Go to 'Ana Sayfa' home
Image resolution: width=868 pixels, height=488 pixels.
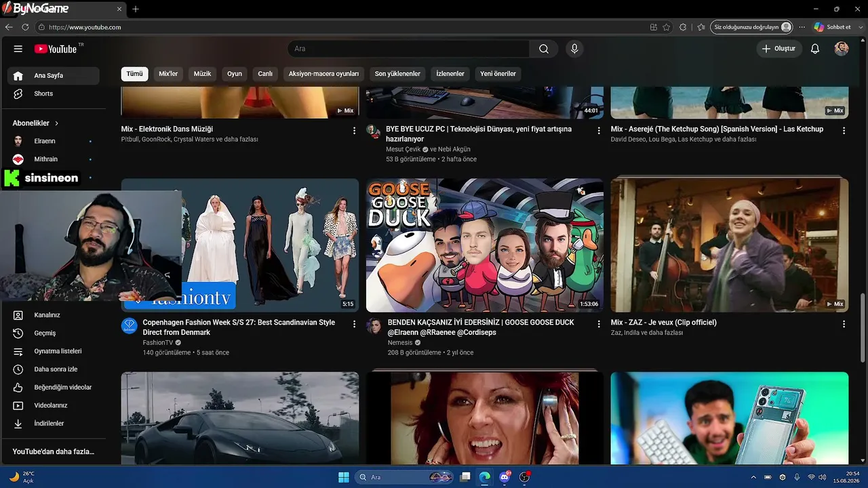click(x=54, y=76)
